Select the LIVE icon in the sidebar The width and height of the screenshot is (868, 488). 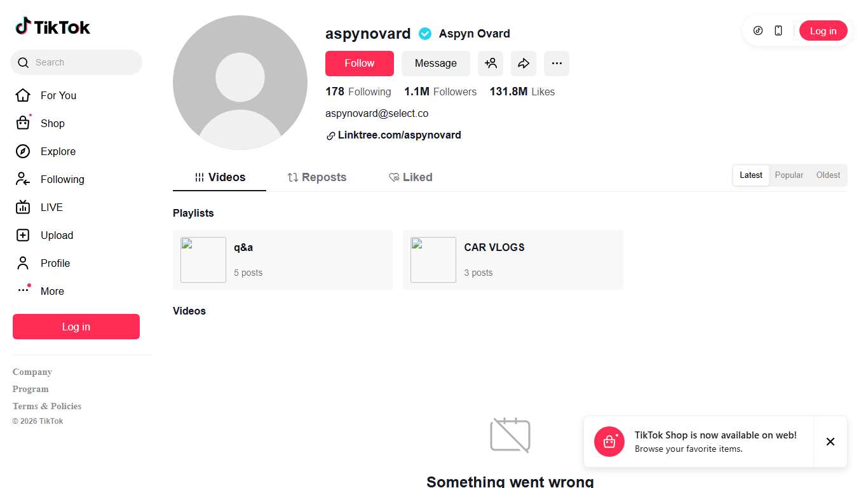[23, 207]
